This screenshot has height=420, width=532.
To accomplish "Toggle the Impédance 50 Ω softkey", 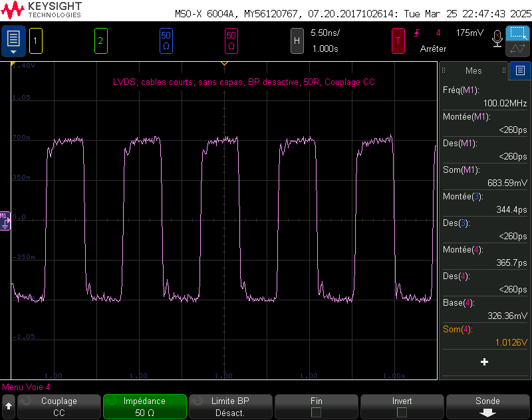I will coord(145,407).
